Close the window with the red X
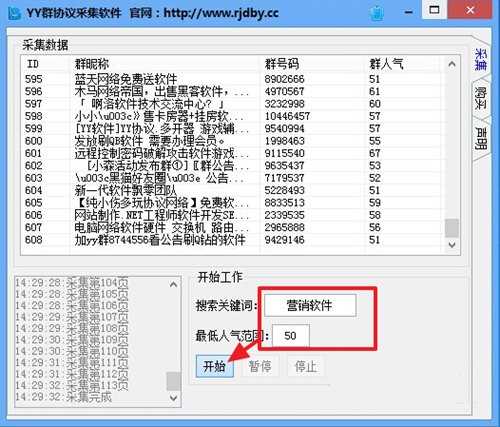This screenshot has height=427, width=500. (x=470, y=10)
